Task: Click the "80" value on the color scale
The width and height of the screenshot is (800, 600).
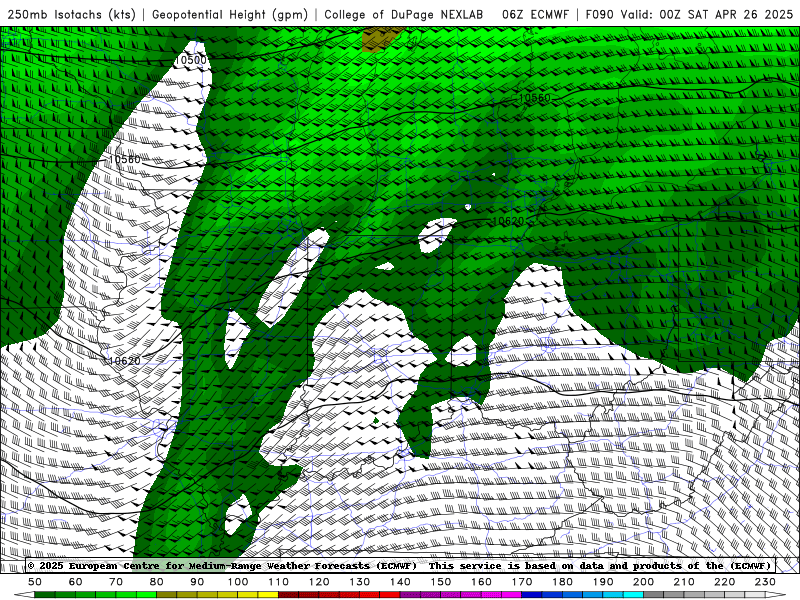Action: coord(157,582)
